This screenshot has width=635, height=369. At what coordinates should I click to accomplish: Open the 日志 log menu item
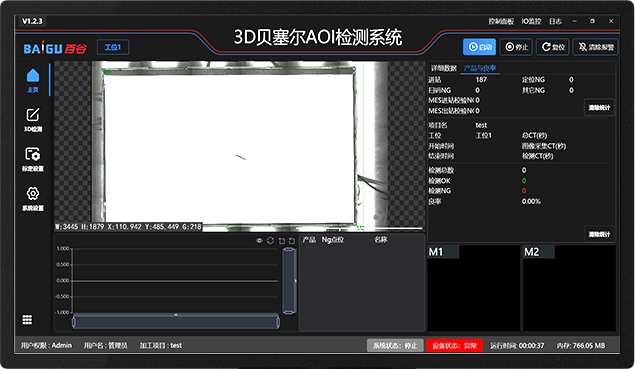[x=555, y=21]
